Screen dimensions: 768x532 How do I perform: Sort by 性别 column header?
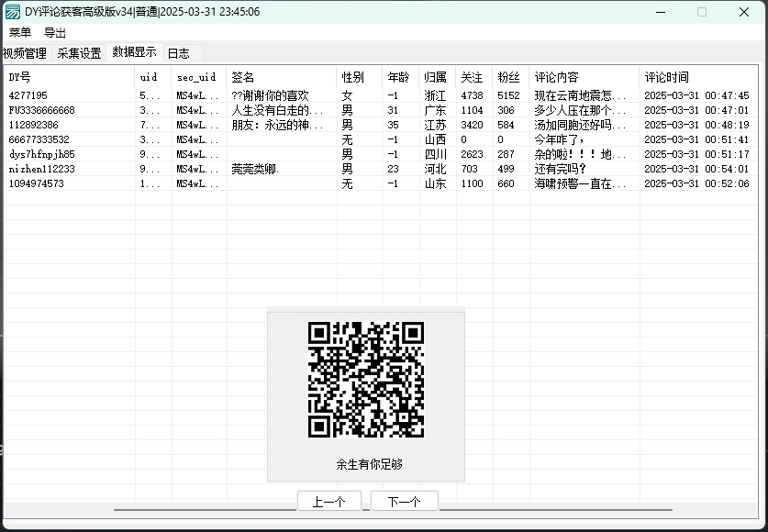pos(360,77)
